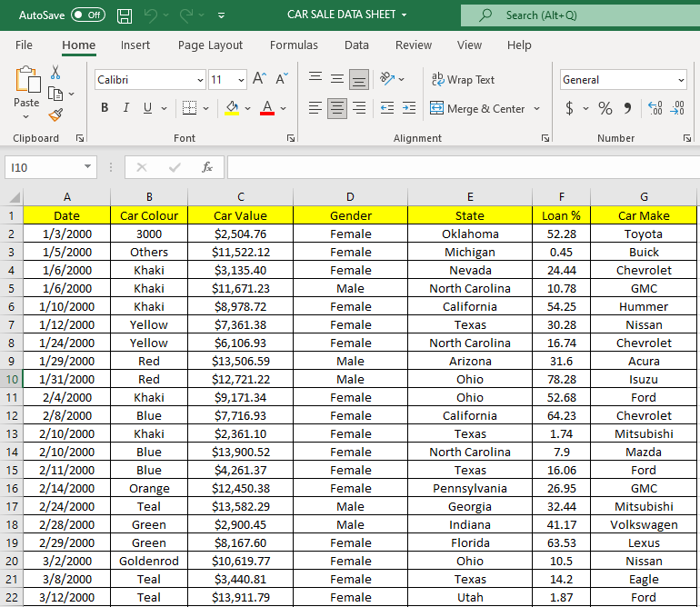The width and height of the screenshot is (700, 607).
Task: Switch to the Review tab
Action: click(x=414, y=45)
